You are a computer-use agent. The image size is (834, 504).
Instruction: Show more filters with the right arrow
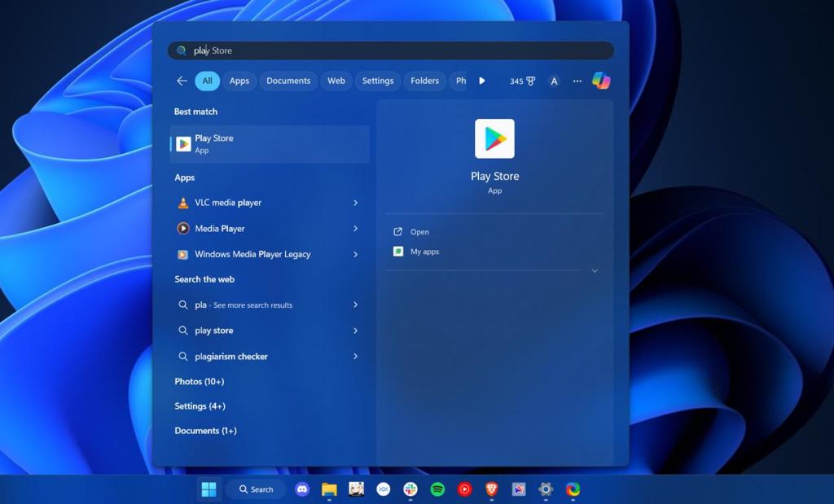point(482,81)
